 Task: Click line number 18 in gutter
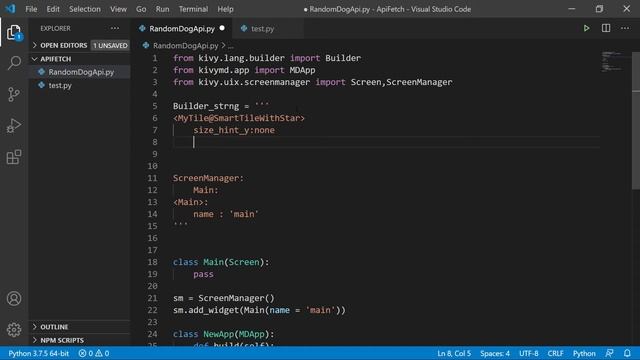[x=152, y=262]
